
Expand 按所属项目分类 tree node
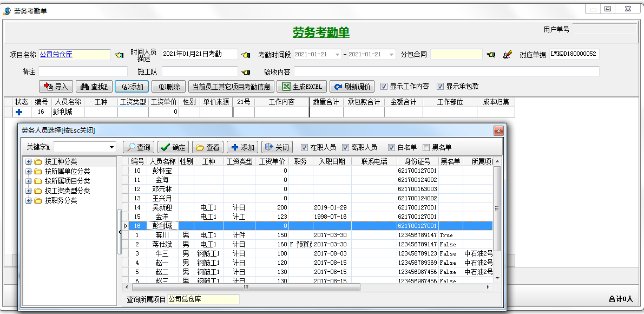tap(28, 181)
